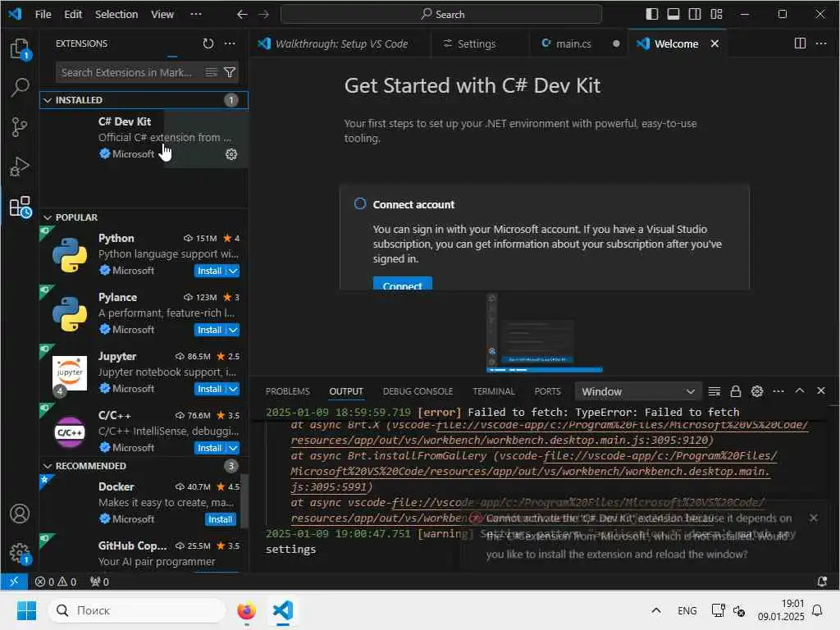This screenshot has width=840, height=630.
Task: Filter extensions with funnel icon
Action: [230, 72]
